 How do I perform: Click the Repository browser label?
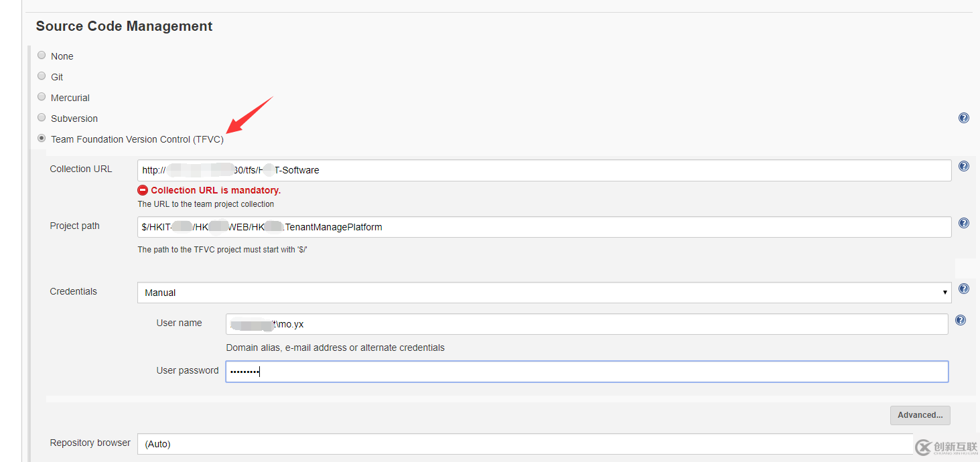pos(90,443)
